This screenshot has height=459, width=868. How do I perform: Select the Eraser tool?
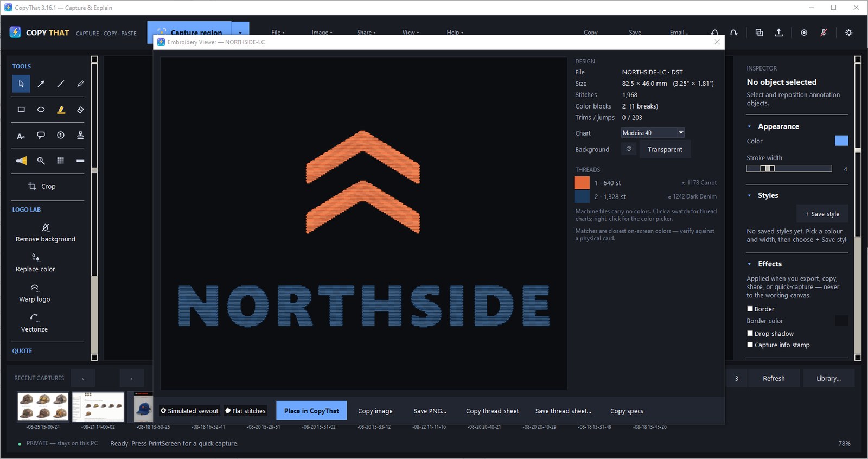coord(80,110)
